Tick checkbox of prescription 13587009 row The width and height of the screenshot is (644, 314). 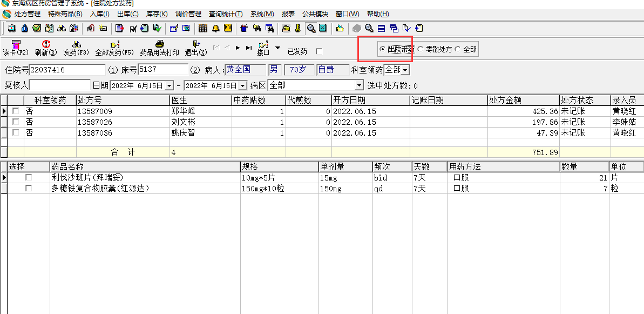[x=16, y=111]
